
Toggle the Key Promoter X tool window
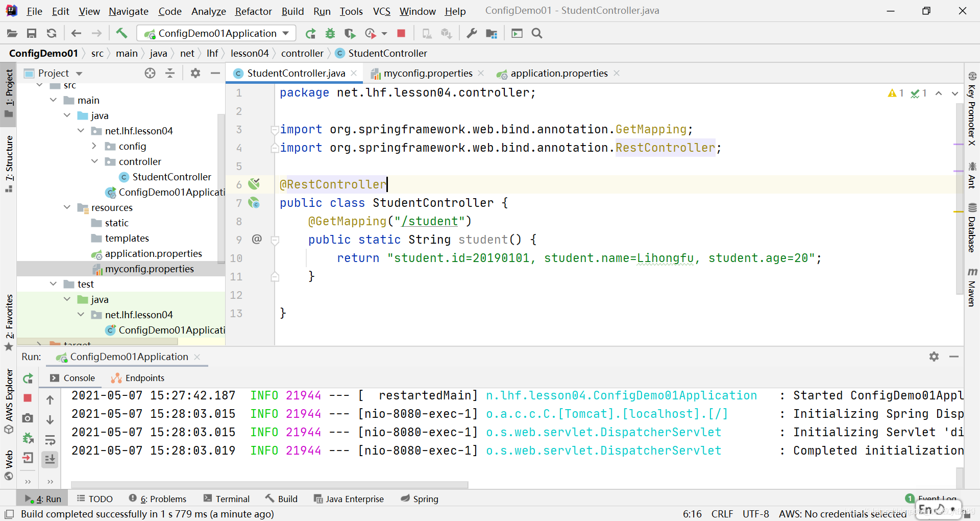[x=972, y=109]
